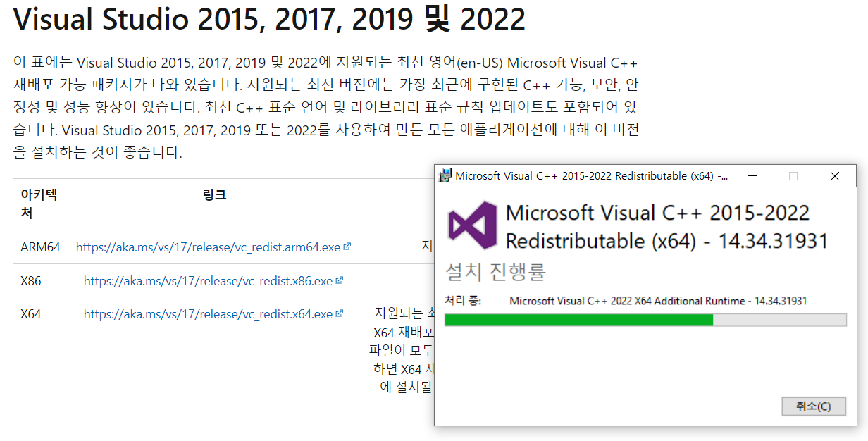Click the 처리 중: label in installer
Image resolution: width=868 pixels, height=441 pixels.
[463, 301]
